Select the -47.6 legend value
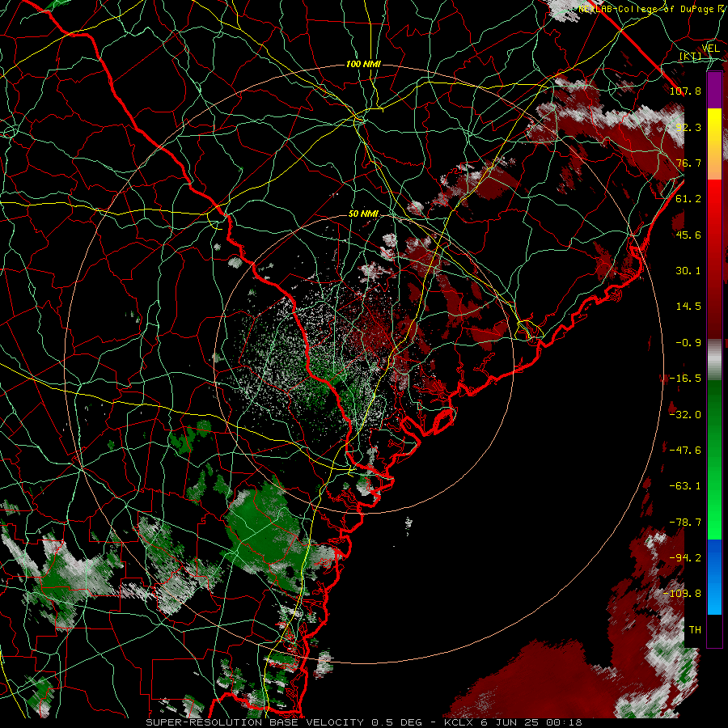 [685, 451]
